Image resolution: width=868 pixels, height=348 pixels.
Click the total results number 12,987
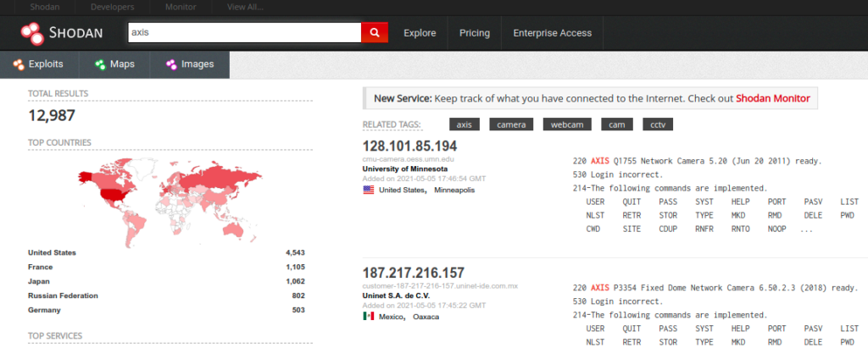click(x=52, y=115)
